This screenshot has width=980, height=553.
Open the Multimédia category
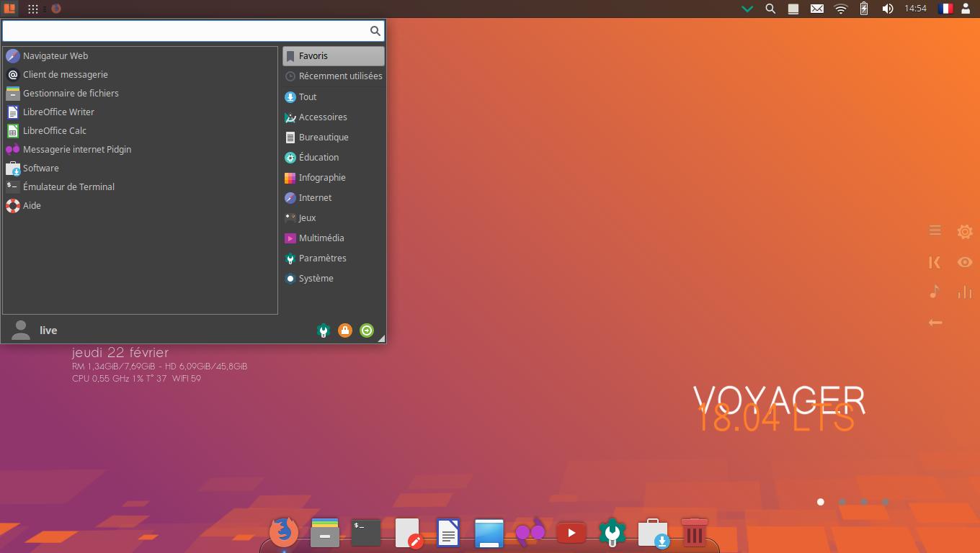(x=333, y=238)
